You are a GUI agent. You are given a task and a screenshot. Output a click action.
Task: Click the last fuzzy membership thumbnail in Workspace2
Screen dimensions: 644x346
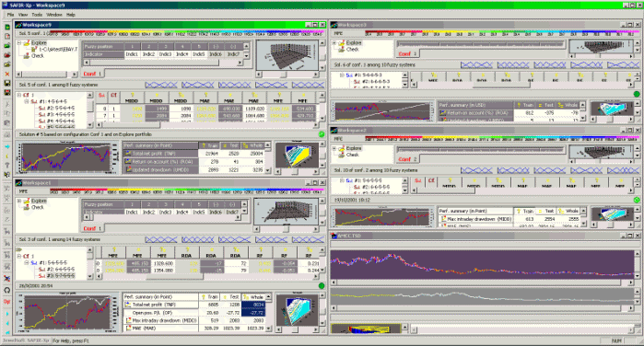point(623,170)
